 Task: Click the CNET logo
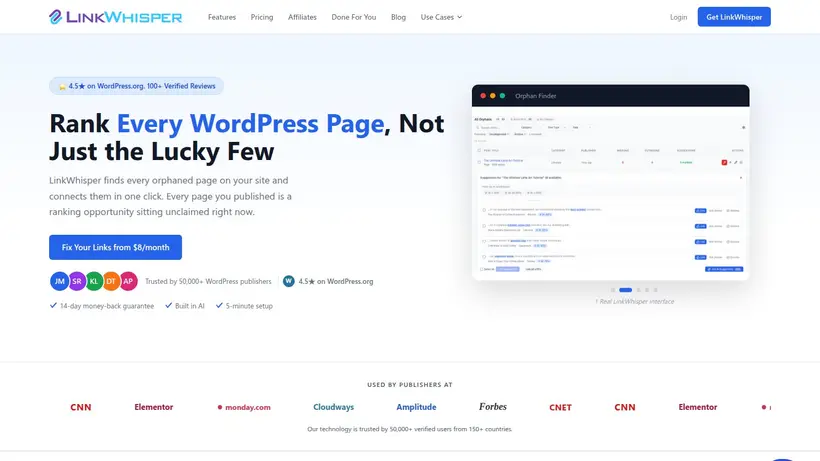tap(560, 407)
